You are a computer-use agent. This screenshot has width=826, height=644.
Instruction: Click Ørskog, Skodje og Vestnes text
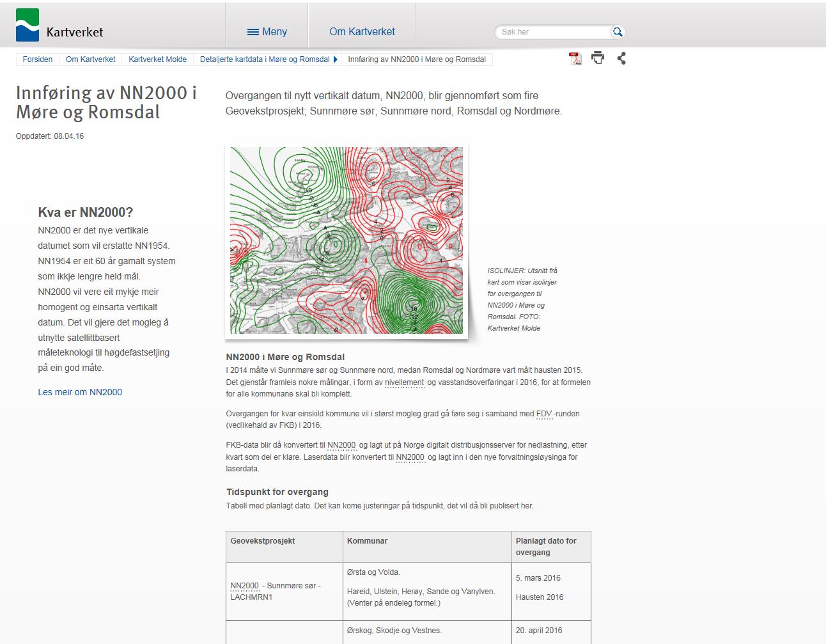(394, 631)
